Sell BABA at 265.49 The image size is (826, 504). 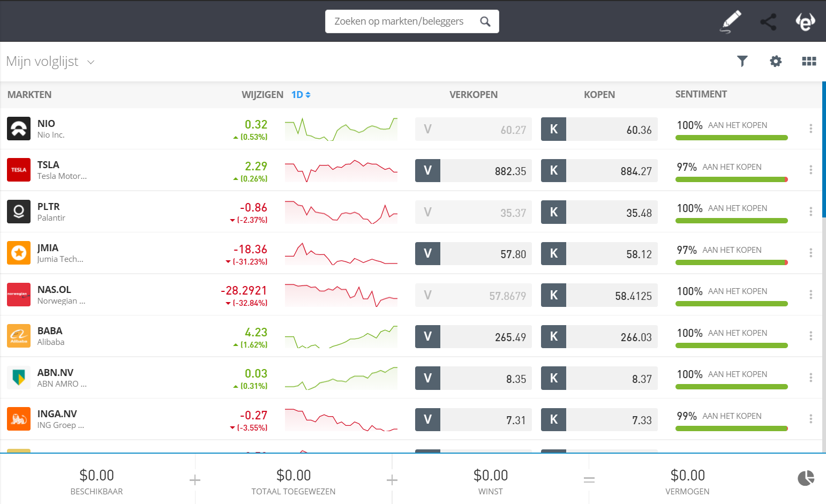(474, 336)
